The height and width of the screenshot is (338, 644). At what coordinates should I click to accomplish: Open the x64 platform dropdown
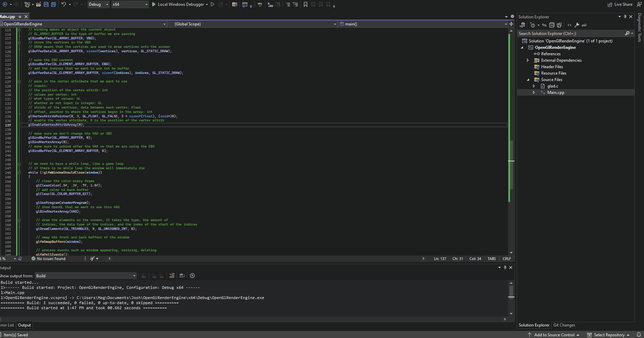click(x=129, y=5)
